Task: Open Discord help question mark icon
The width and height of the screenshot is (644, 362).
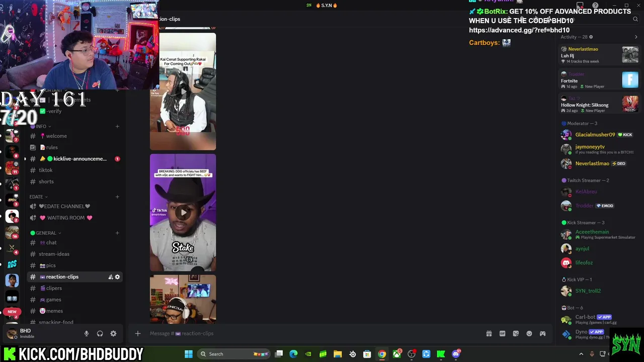Action: tap(595, 6)
